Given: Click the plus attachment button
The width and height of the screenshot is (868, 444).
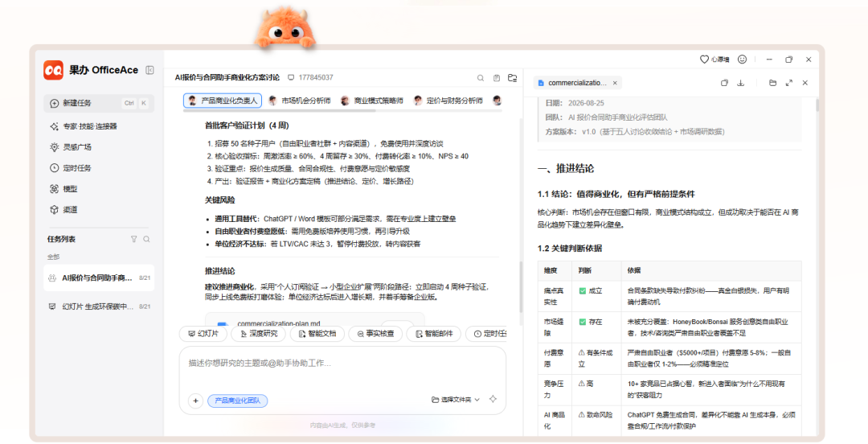Looking at the screenshot, I should click(x=195, y=401).
